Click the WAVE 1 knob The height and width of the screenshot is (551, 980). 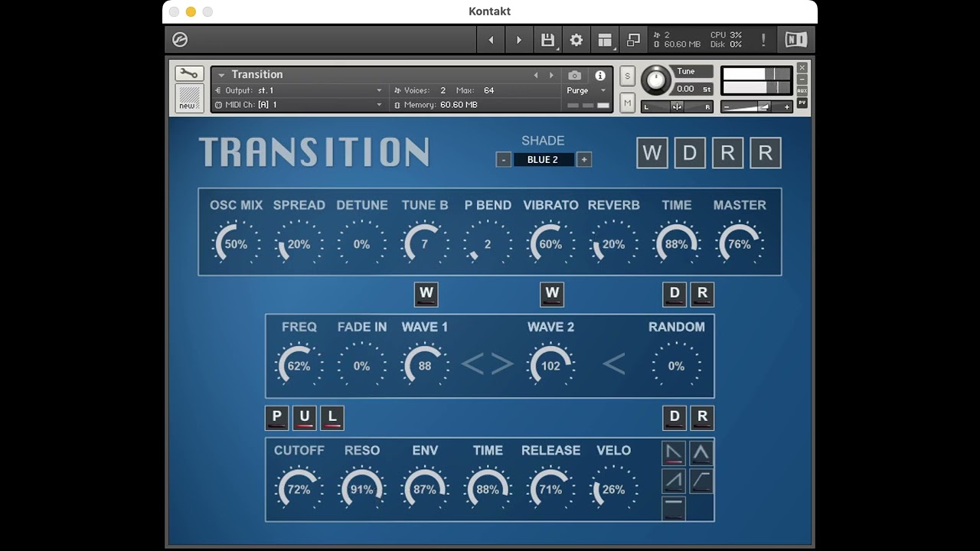tap(425, 366)
